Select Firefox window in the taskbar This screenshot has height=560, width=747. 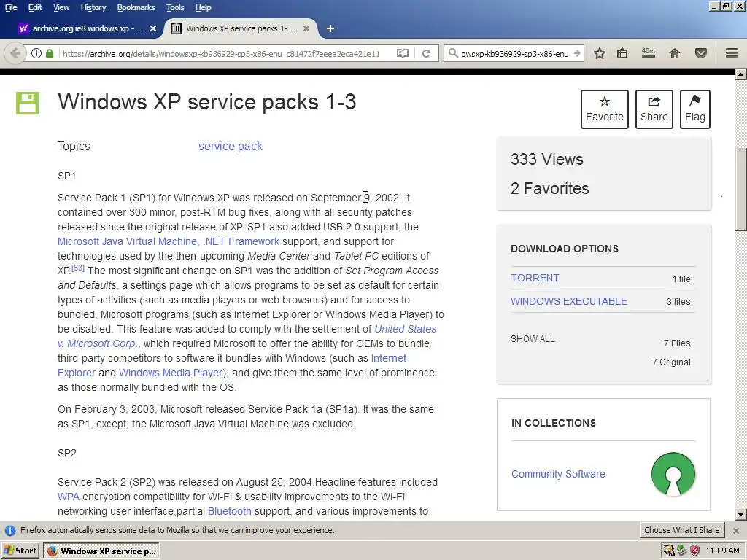coord(101,551)
